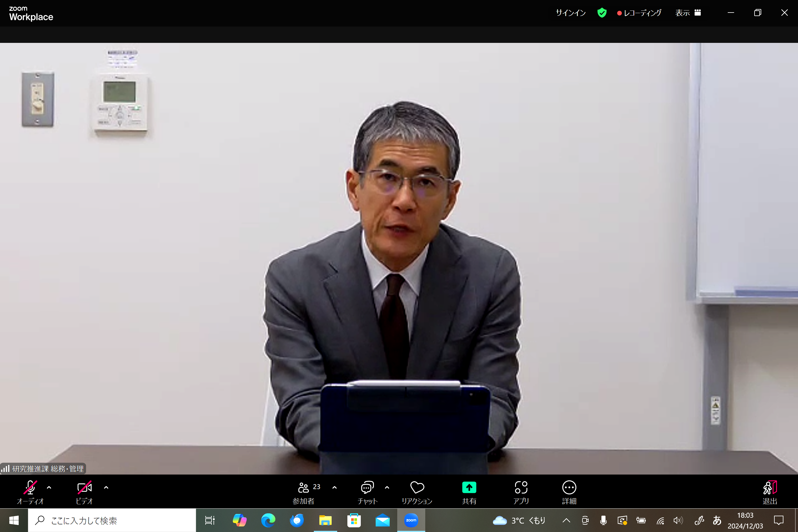Expand video options arrow next to ビデオ
Screen dimensions: 798x532
pos(106,488)
